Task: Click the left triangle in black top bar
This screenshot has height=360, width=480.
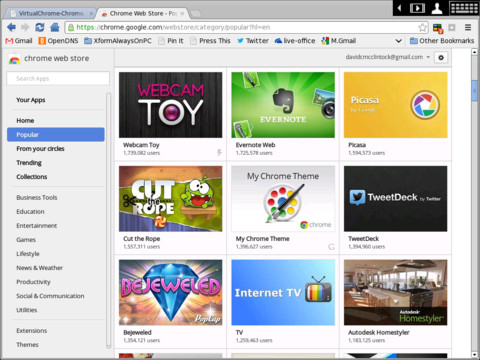Action: click(399, 8)
